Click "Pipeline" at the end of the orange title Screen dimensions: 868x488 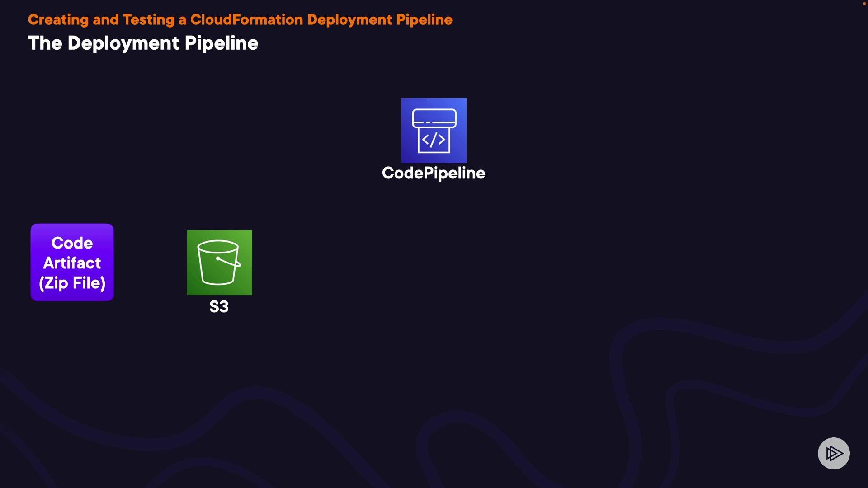[424, 19]
